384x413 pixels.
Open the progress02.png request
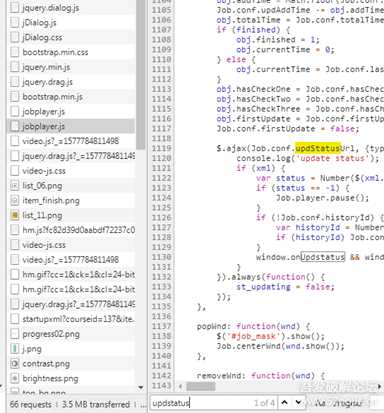coord(71,334)
